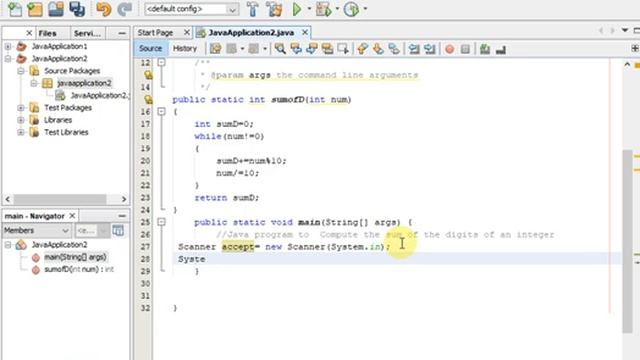Expand Libraries node
The height and width of the screenshot is (360, 640).
(21, 120)
